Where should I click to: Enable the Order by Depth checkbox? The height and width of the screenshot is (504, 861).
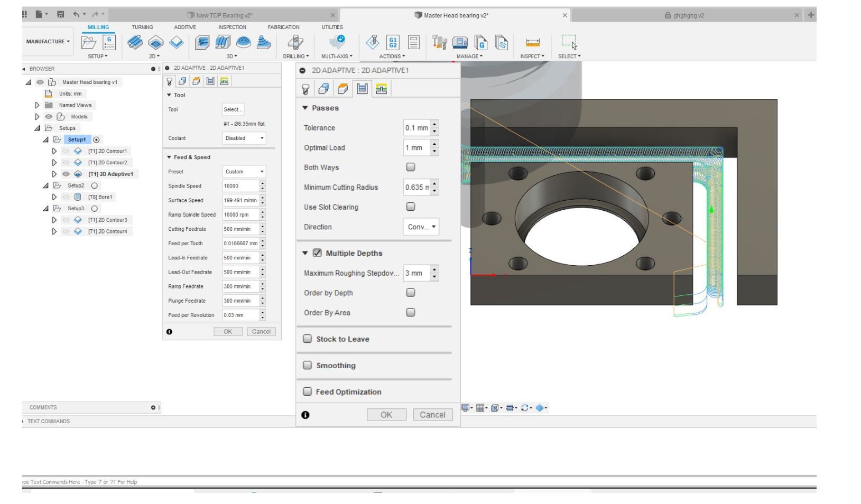[411, 292]
